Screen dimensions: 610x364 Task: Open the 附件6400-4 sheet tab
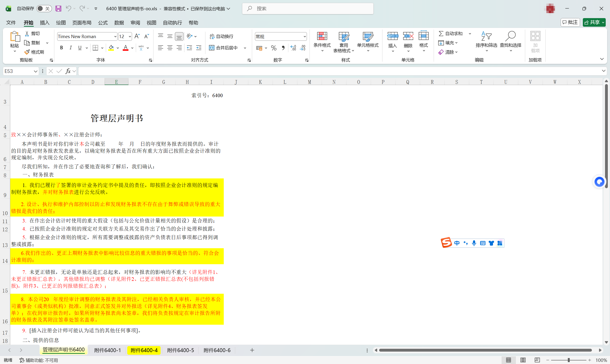click(x=144, y=350)
